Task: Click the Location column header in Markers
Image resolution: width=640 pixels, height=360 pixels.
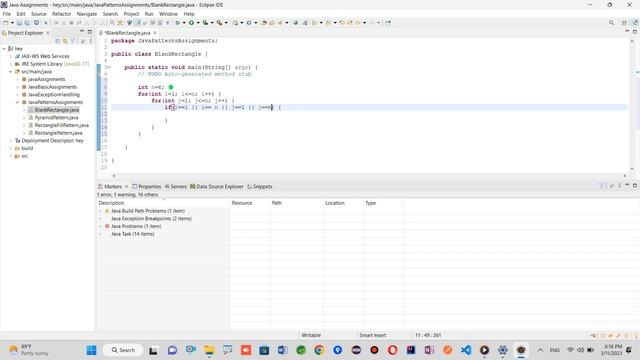Action: point(335,203)
